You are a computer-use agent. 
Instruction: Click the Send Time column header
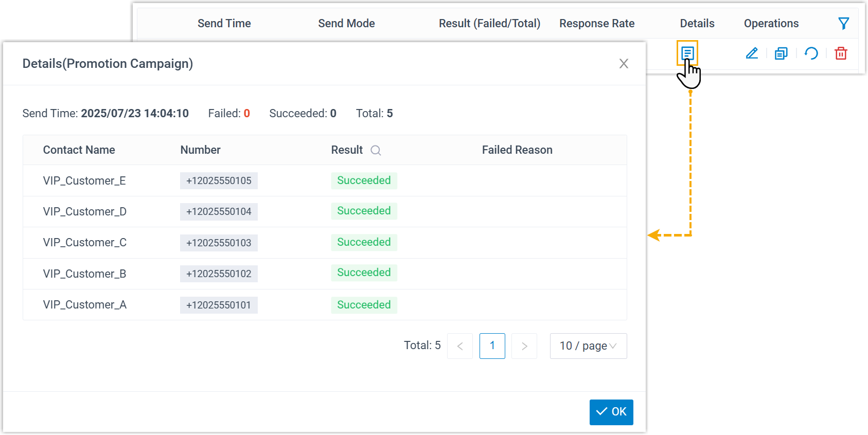(x=224, y=24)
